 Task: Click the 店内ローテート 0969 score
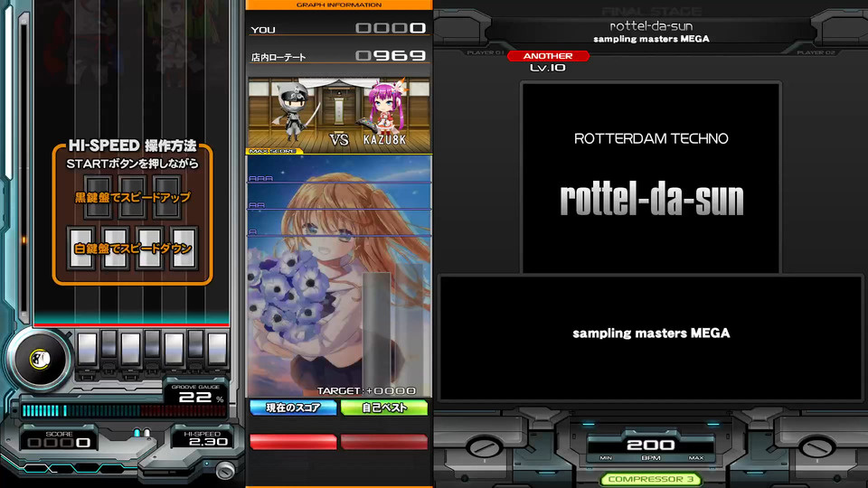tap(391, 55)
